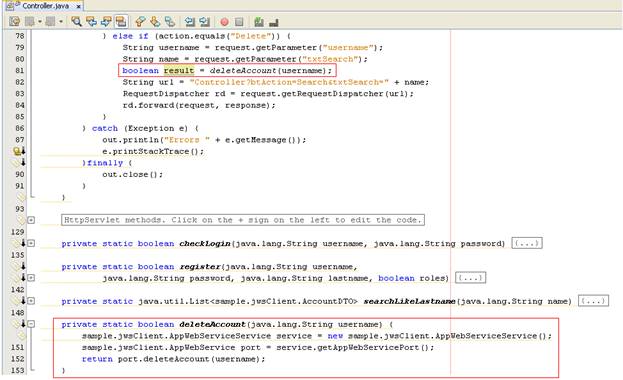
Task: Click the Forward navigation toolbar icon
Action: 50,21
